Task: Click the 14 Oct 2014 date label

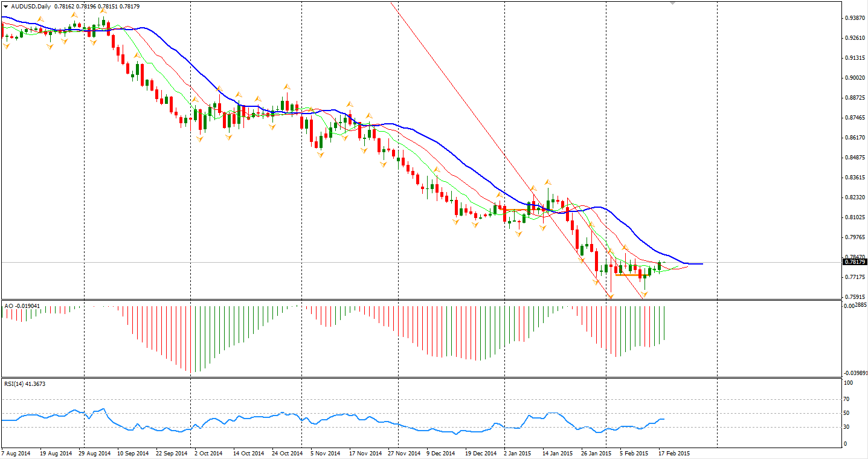Action: [x=249, y=452]
